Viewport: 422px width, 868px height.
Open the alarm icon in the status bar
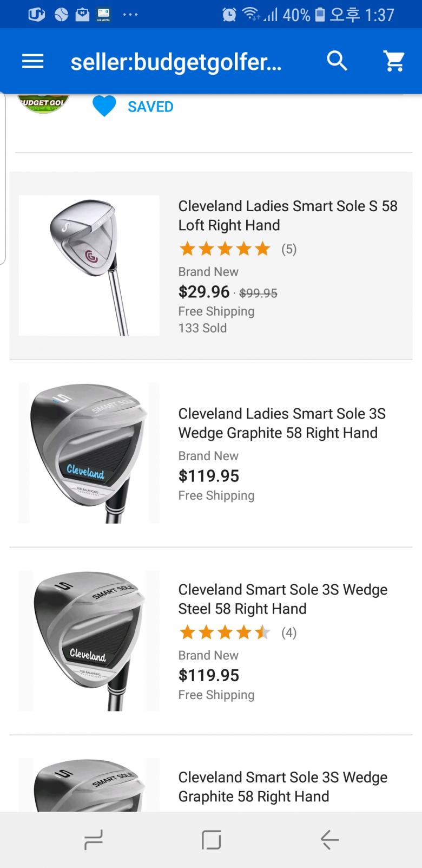[x=229, y=15]
